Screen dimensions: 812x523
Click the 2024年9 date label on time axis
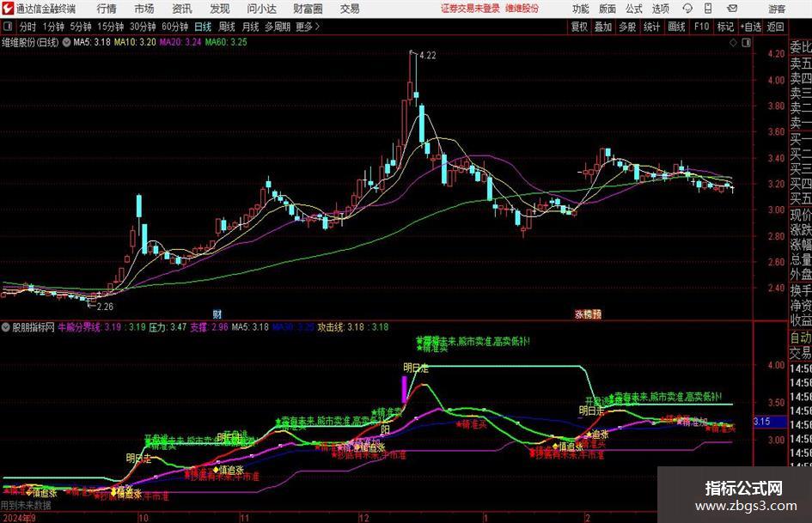tap(19, 518)
